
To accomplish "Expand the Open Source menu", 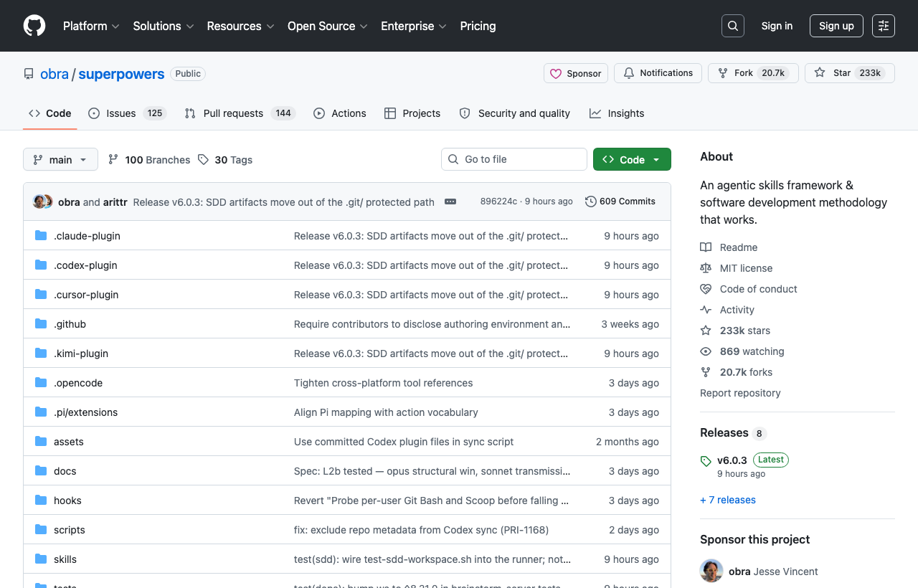I will point(328,26).
